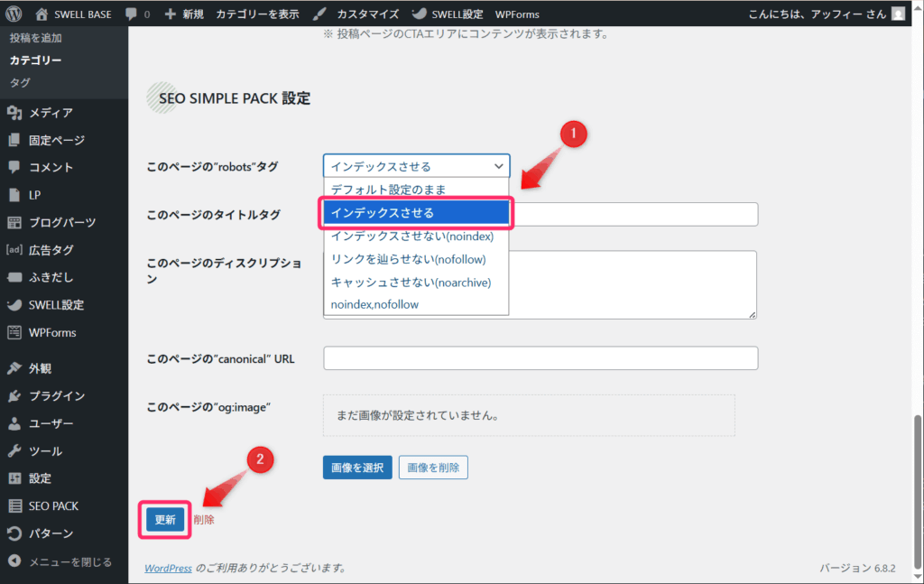Open WPForms in the top admin bar
This screenshot has width=924, height=584.
coord(517,14)
